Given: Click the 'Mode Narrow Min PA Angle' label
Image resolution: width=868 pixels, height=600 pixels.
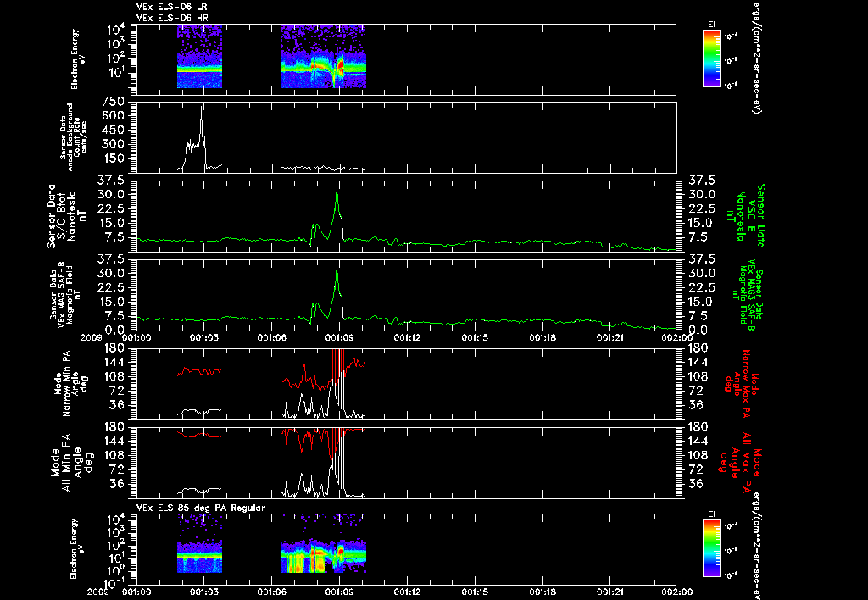Looking at the screenshot, I should click(70, 382).
